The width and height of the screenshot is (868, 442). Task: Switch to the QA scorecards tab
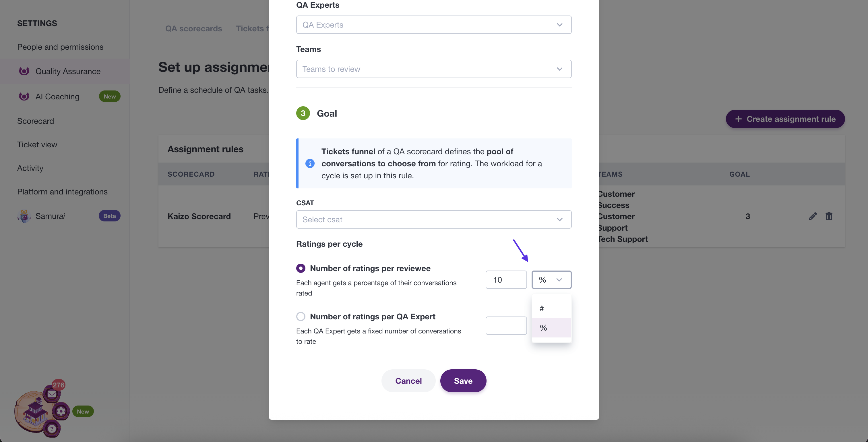(193, 29)
